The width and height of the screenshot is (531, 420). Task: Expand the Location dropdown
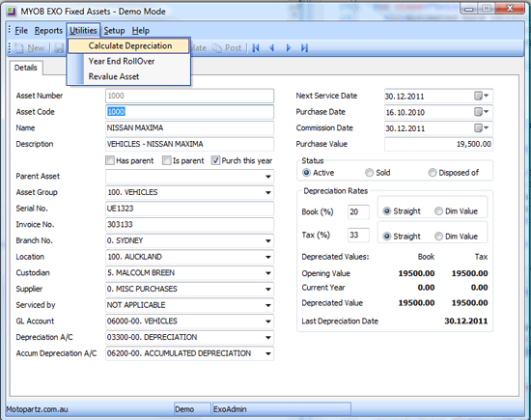coord(268,257)
